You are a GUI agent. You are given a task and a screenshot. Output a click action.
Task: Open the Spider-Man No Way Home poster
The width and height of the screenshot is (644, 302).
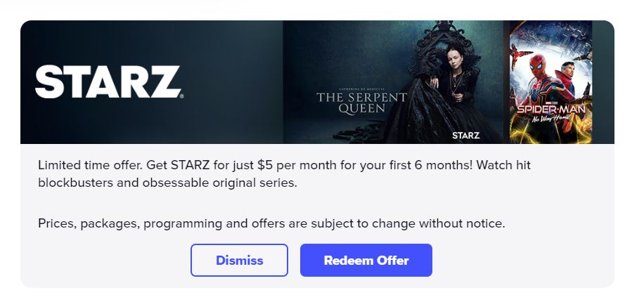[550, 81]
